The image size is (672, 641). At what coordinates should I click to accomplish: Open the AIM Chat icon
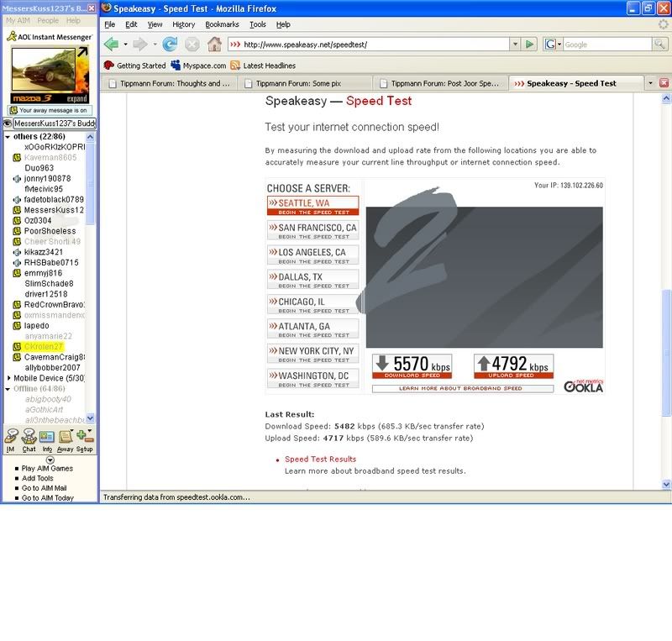[x=29, y=438]
